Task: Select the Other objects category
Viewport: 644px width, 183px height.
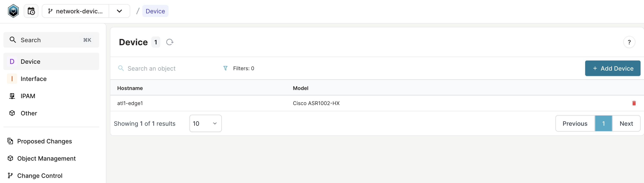Action: 29,113
